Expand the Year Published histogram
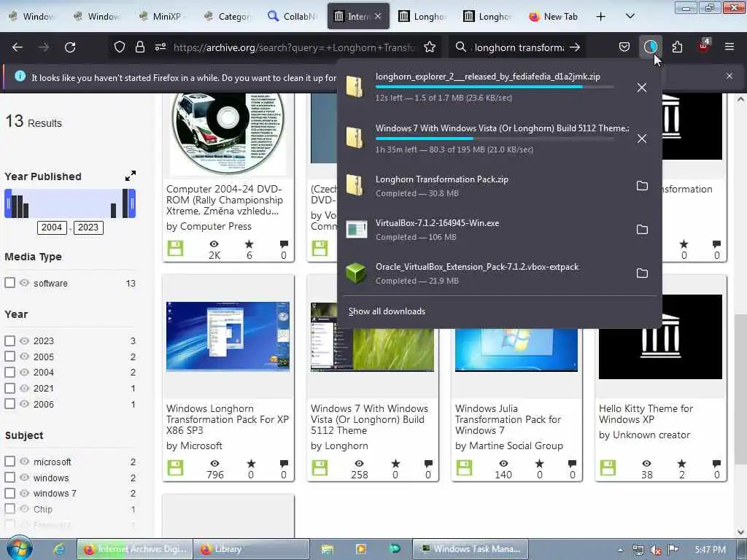The image size is (747, 560). (x=130, y=176)
